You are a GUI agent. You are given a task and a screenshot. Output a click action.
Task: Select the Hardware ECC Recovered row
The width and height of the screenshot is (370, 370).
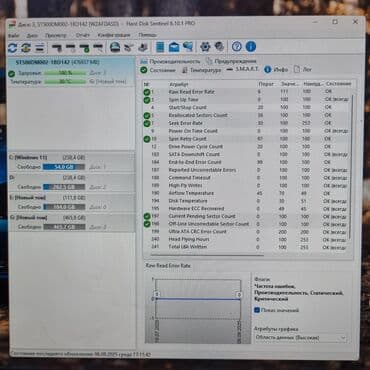[x=246, y=209]
